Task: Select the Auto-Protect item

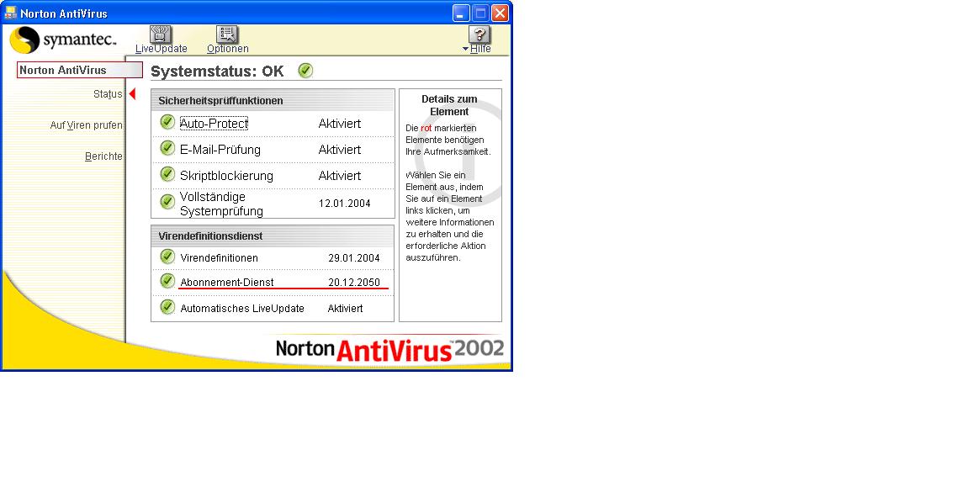Action: point(214,123)
